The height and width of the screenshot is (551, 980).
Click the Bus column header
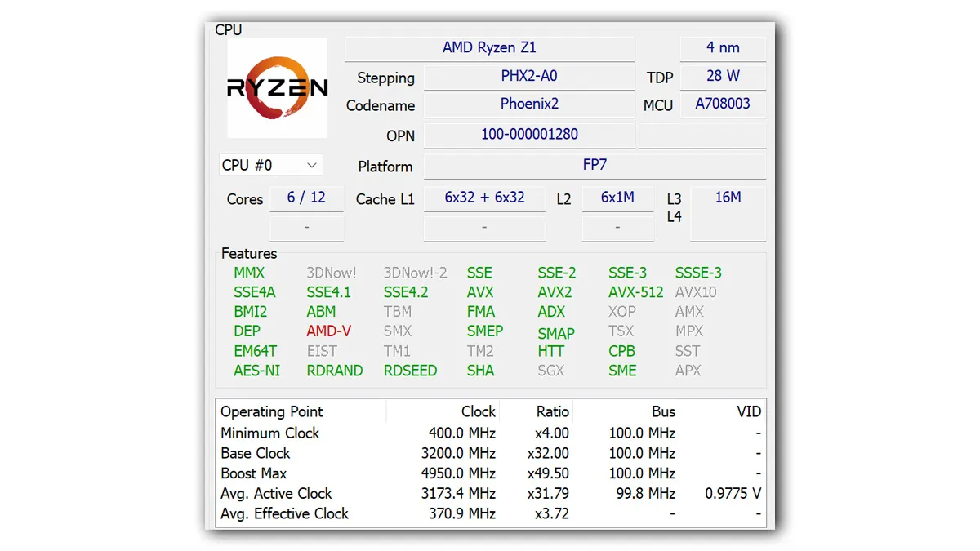[x=664, y=412]
